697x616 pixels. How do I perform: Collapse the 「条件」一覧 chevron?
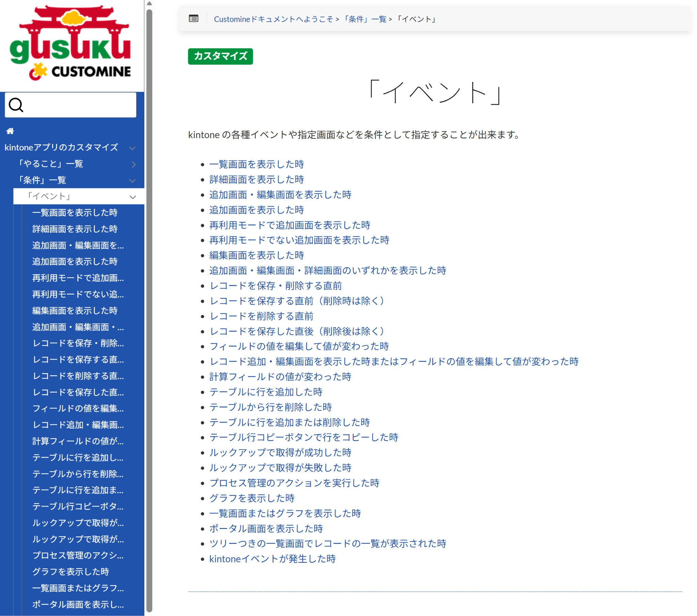click(x=133, y=181)
